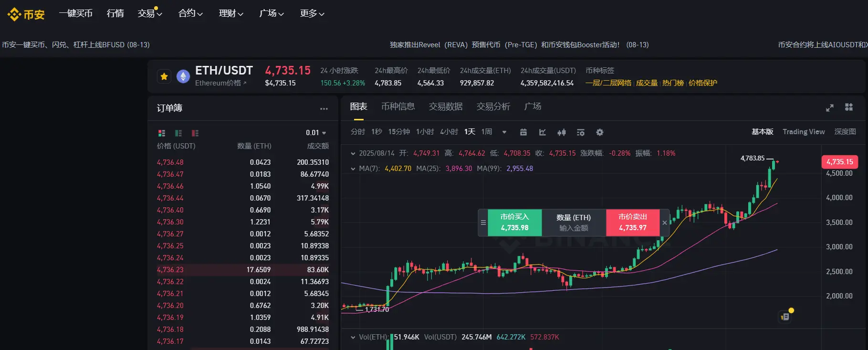Select the order row at price 4,736.17

(x=243, y=341)
